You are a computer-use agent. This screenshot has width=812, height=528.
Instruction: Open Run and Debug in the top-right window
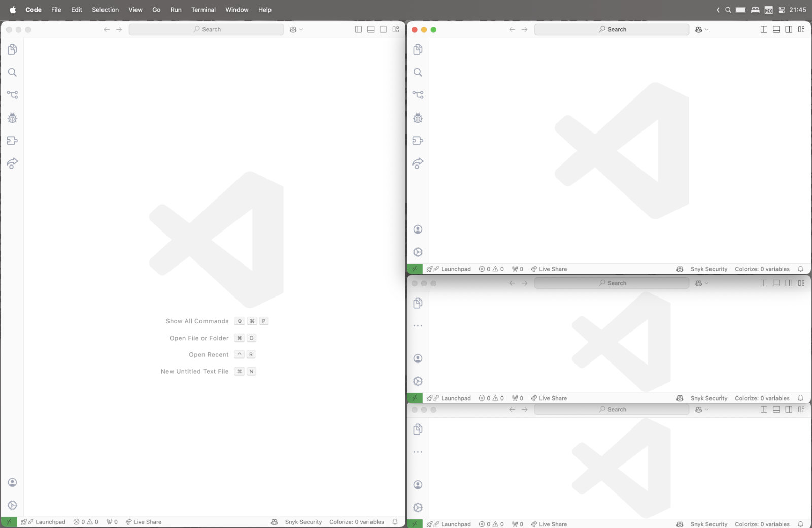point(418,118)
